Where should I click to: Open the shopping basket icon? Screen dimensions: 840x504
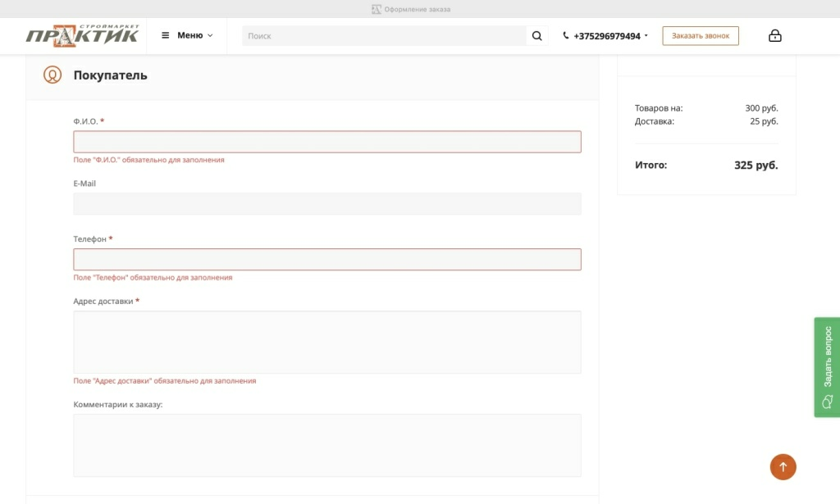click(x=774, y=36)
